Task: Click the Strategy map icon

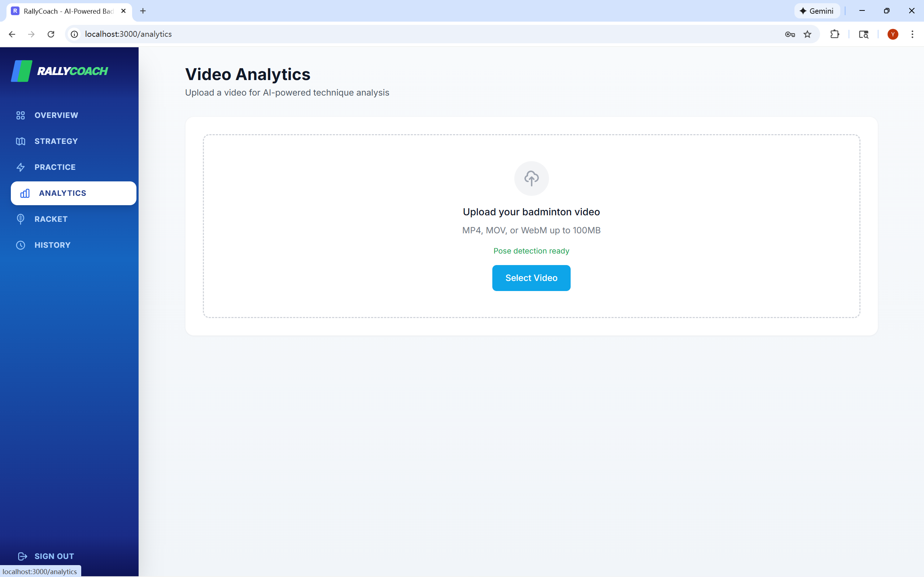Action: pyautogui.click(x=21, y=141)
